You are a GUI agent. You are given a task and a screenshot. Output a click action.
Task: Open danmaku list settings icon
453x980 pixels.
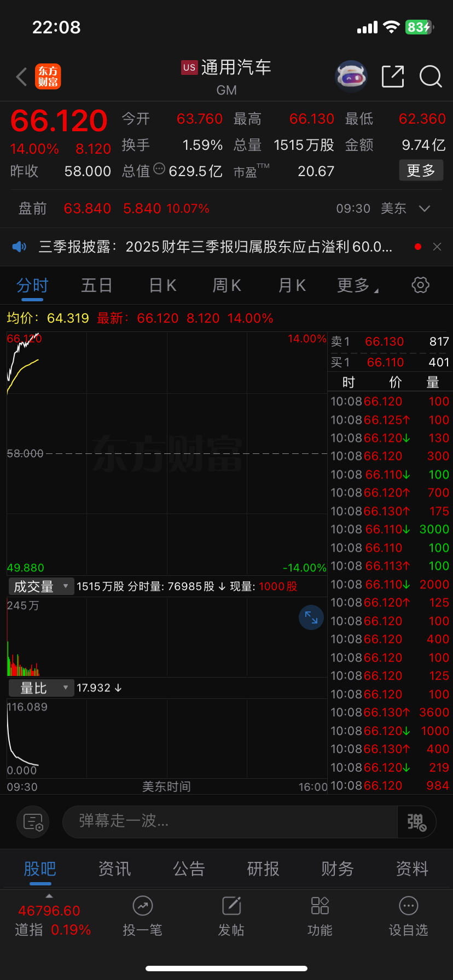pos(33,821)
